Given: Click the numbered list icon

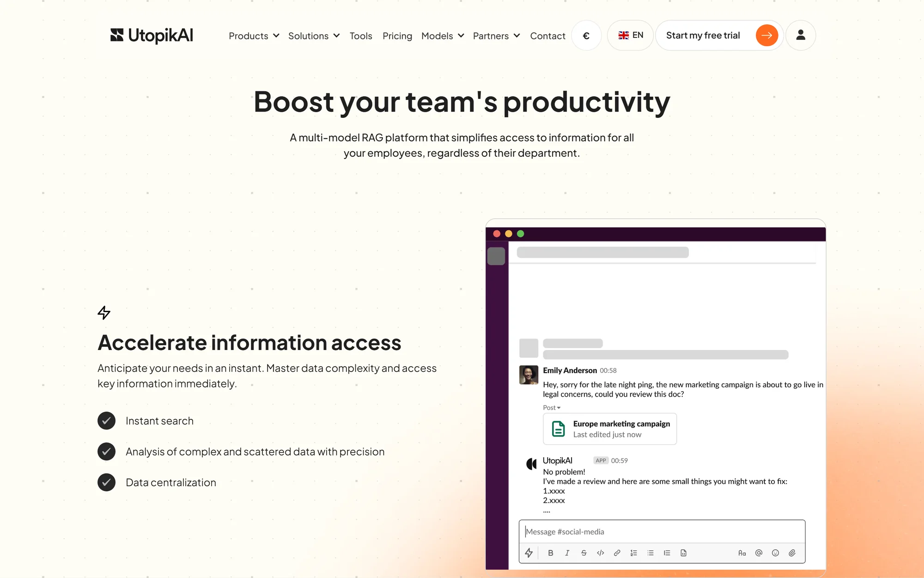Looking at the screenshot, I should (x=633, y=553).
